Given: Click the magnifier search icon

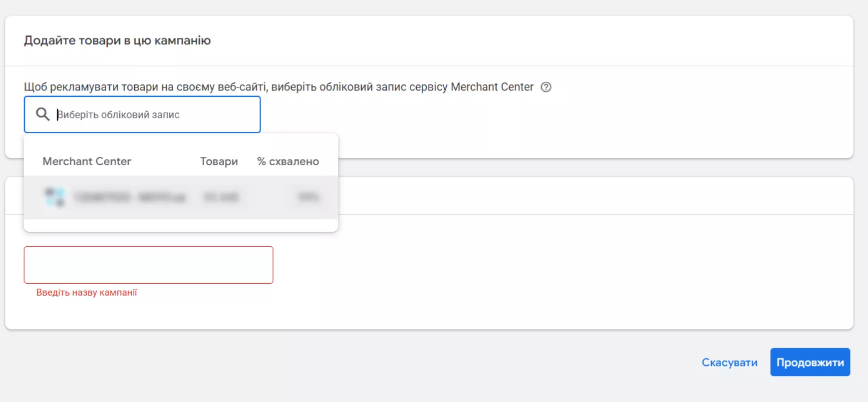Looking at the screenshot, I should [x=43, y=114].
